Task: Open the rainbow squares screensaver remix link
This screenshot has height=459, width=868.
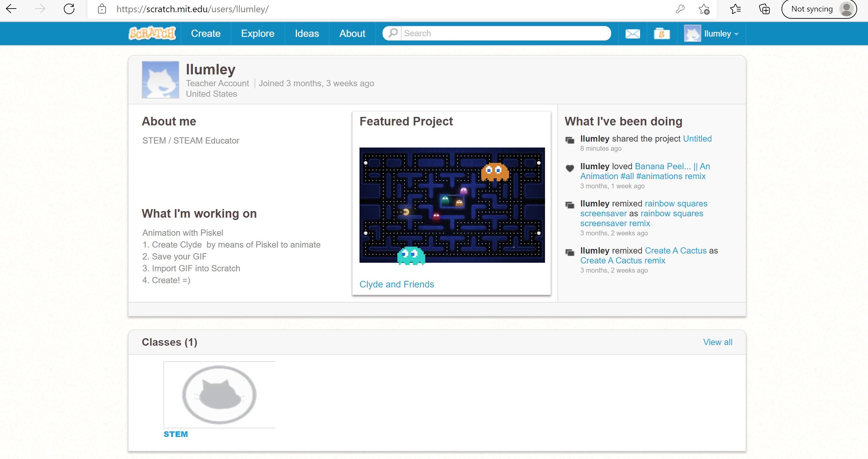Action: tap(642, 219)
